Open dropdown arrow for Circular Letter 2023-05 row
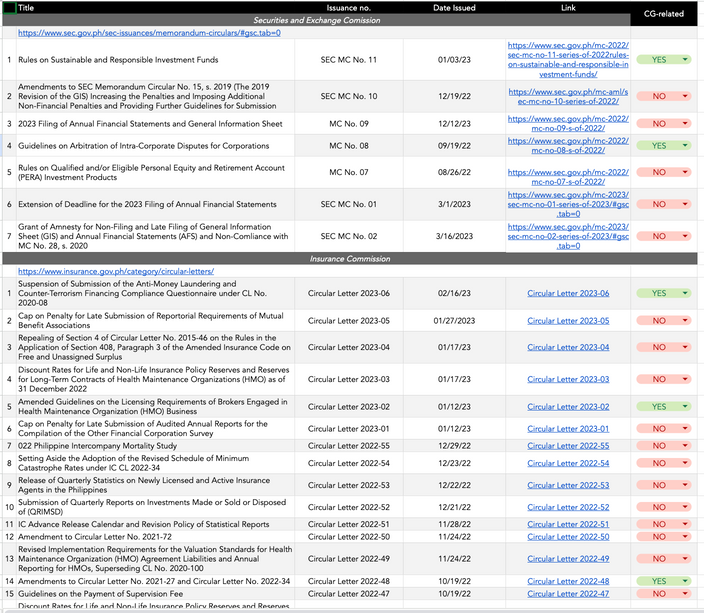Image resolution: width=704 pixels, height=613 pixels. pyautogui.click(x=685, y=321)
